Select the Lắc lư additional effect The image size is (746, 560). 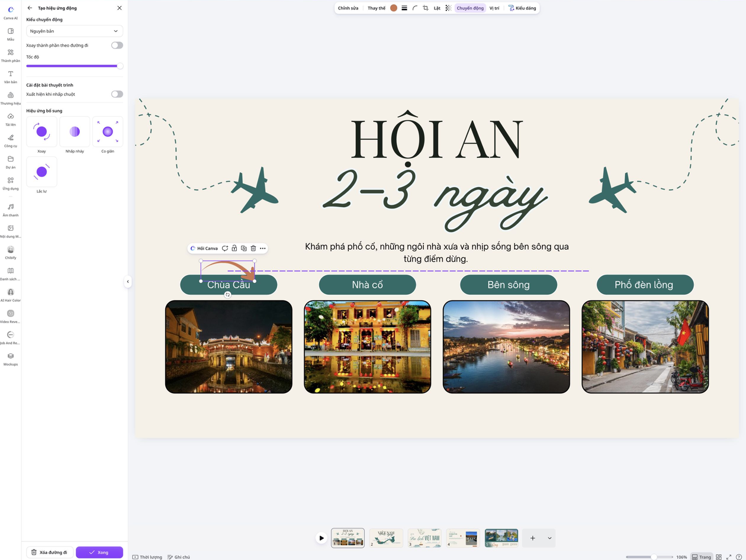pos(41,172)
